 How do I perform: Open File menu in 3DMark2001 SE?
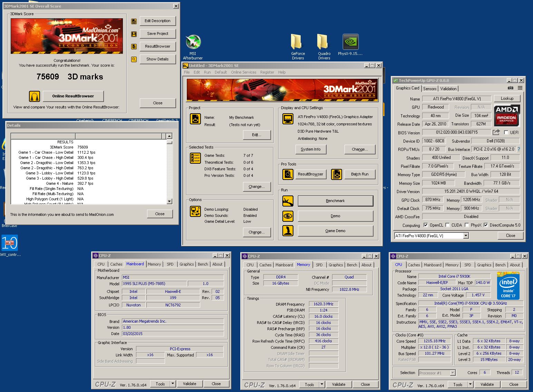[x=187, y=72]
